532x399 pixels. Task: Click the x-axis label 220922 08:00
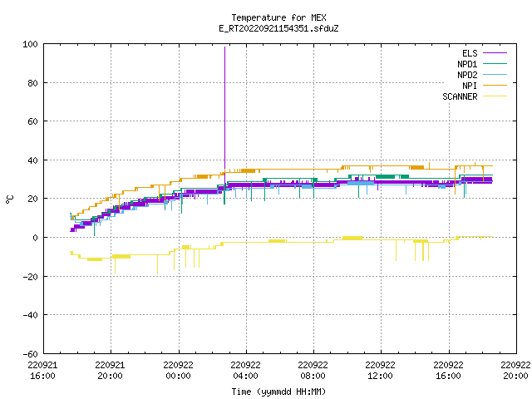pos(313,371)
